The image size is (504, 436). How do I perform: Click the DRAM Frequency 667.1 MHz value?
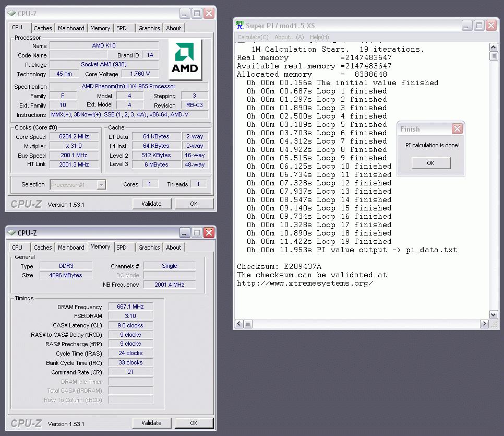click(130, 307)
